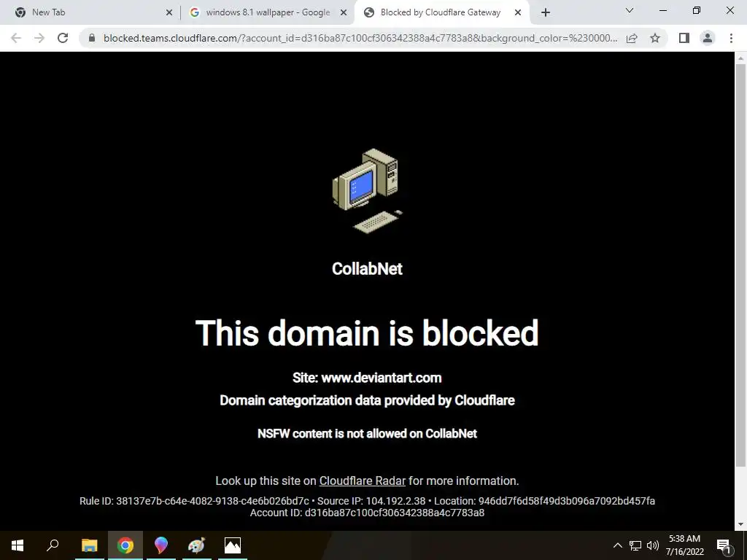Open Chrome's three-dot menu
747x560 pixels.
click(x=731, y=38)
